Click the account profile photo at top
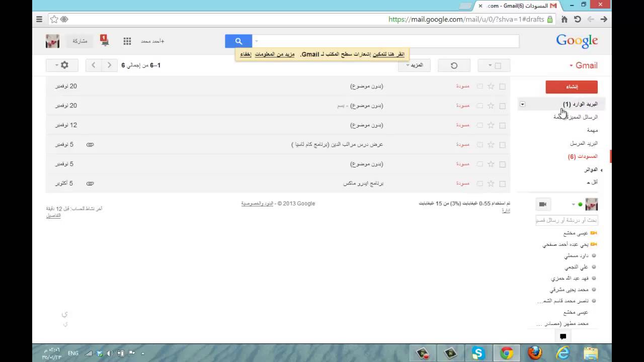The width and height of the screenshot is (644, 362). (52, 41)
